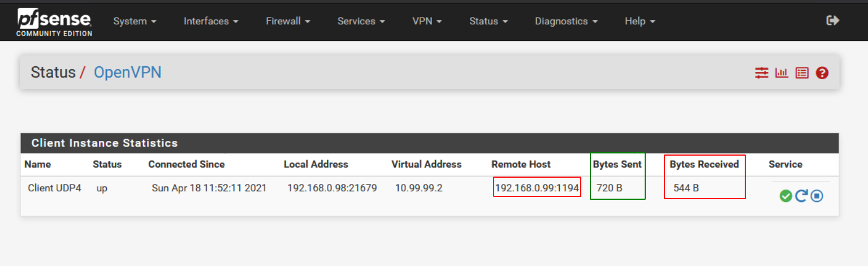868x266 pixels.
Task: Expand the Status navigation menu
Action: click(489, 21)
